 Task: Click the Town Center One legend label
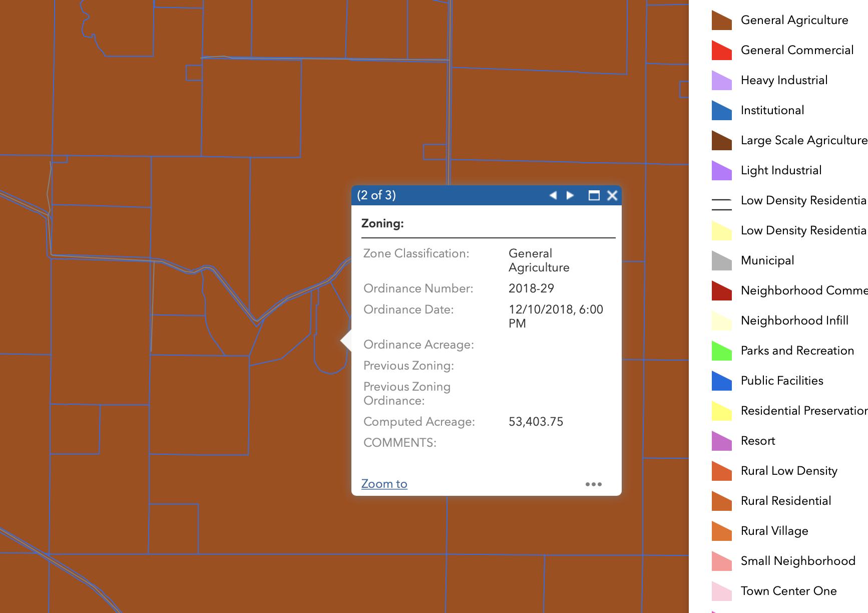[788, 591]
